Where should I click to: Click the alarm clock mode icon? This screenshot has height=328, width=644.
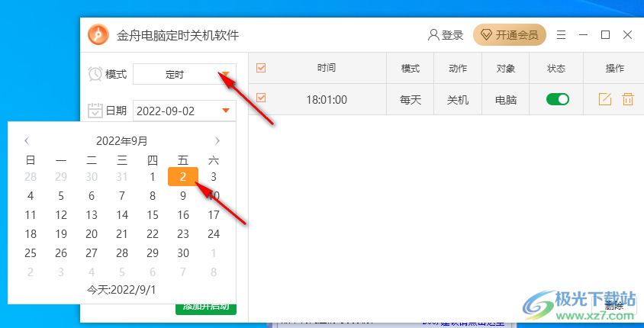click(x=95, y=74)
